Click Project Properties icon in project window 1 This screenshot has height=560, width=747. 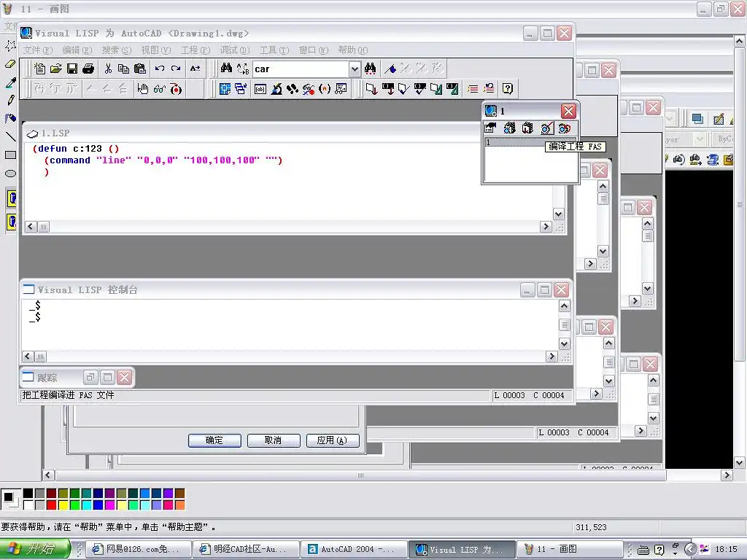pos(490,128)
